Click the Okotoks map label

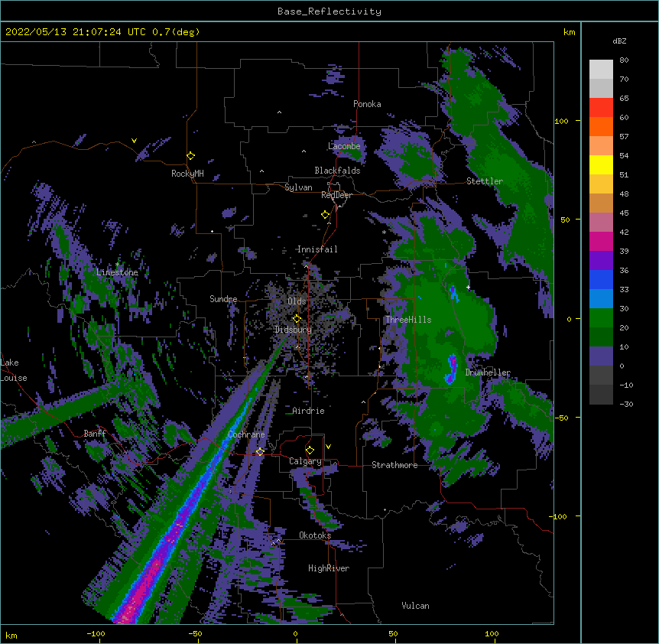point(315,535)
